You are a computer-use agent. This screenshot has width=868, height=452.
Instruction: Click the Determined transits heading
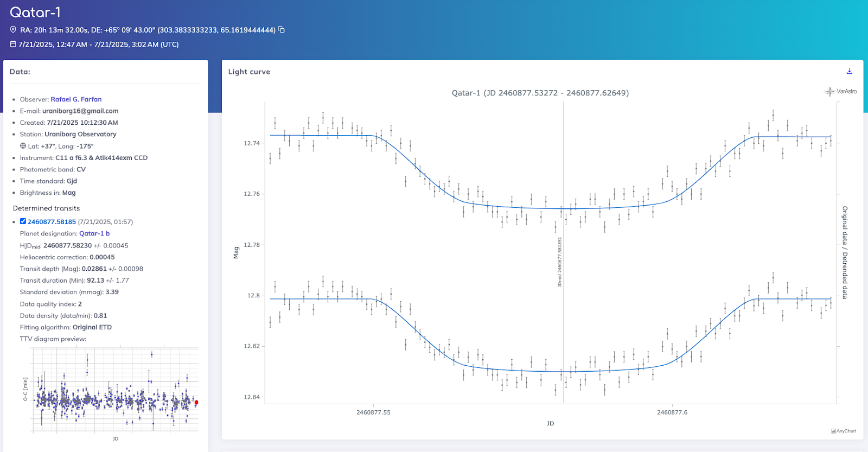pyautogui.click(x=46, y=208)
